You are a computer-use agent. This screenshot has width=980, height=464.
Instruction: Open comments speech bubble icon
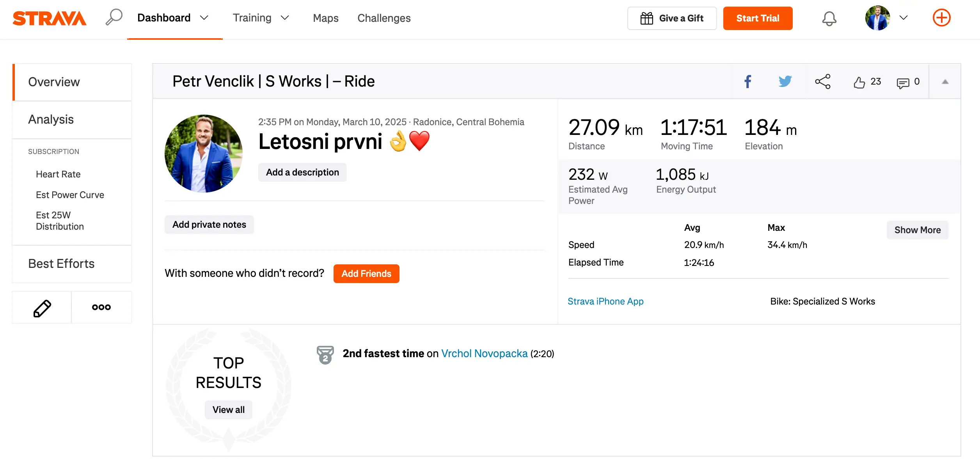click(903, 83)
